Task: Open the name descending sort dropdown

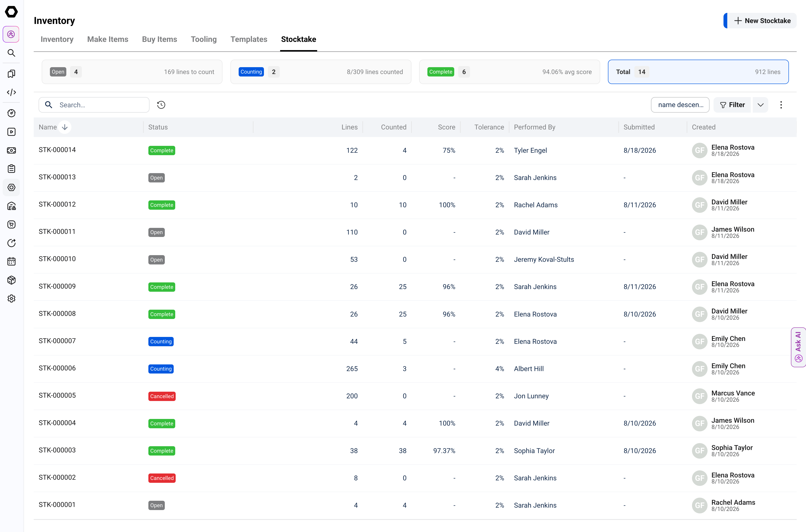Action: click(x=680, y=105)
